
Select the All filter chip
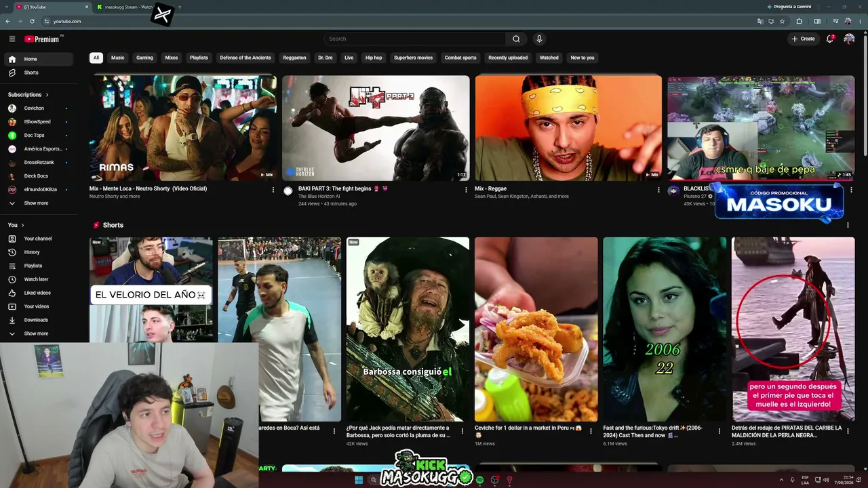pyautogui.click(x=96, y=58)
